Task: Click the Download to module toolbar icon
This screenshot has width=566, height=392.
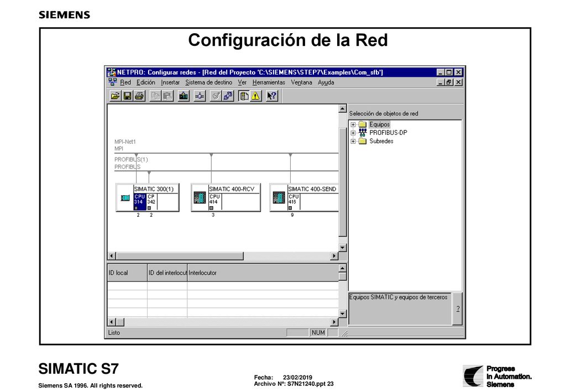Action: (184, 96)
